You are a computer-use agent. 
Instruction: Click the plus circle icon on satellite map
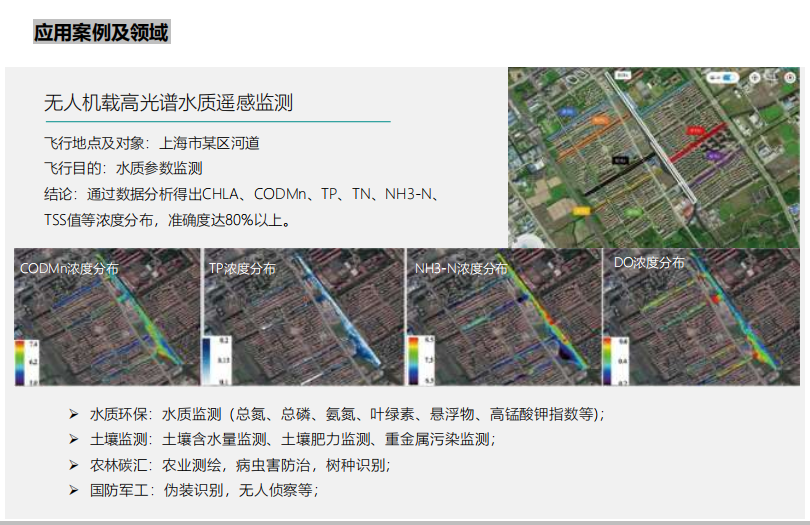point(755,78)
